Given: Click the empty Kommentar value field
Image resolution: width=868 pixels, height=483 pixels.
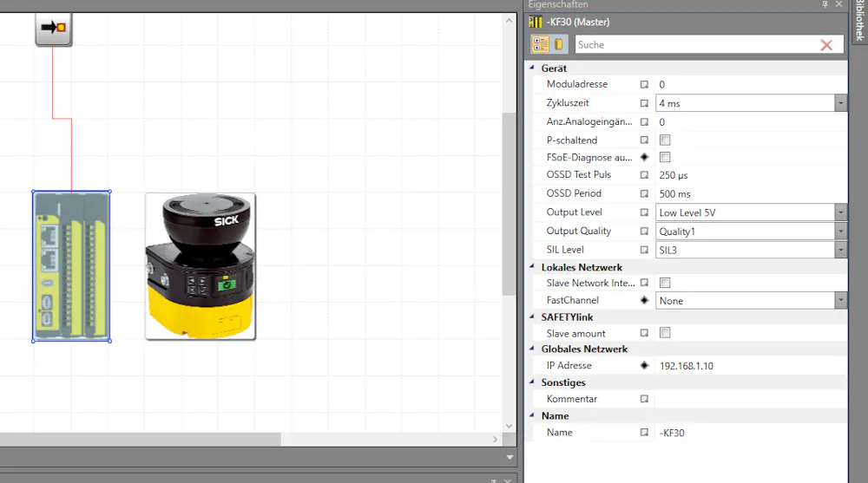Looking at the screenshot, I should [x=751, y=399].
